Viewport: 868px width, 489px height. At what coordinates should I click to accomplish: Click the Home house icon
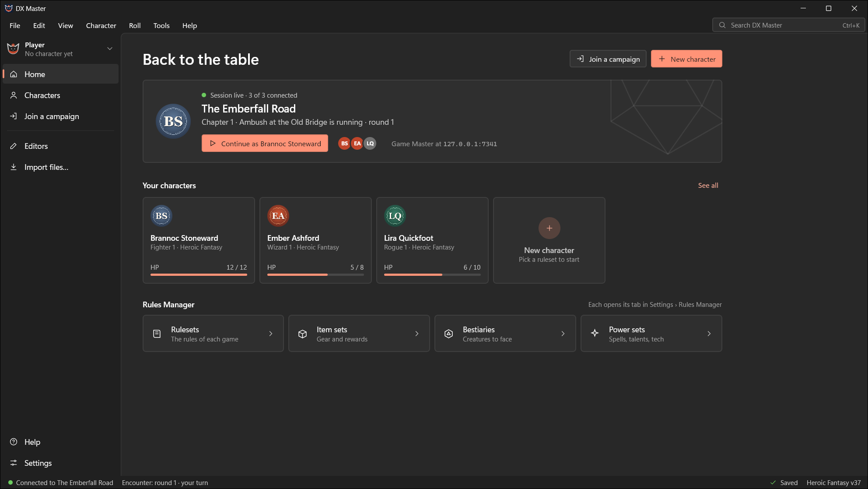pos(14,74)
